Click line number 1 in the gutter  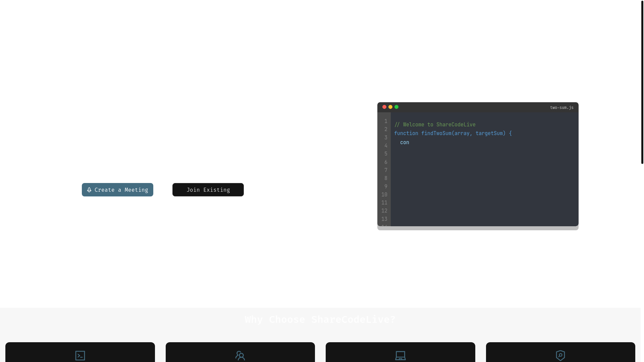click(x=386, y=121)
